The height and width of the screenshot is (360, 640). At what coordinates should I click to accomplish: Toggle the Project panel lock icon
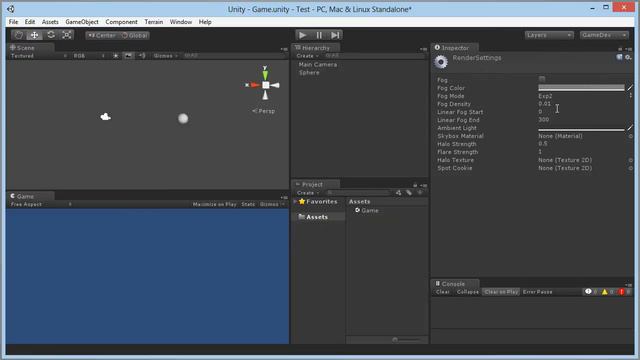pos(415,185)
